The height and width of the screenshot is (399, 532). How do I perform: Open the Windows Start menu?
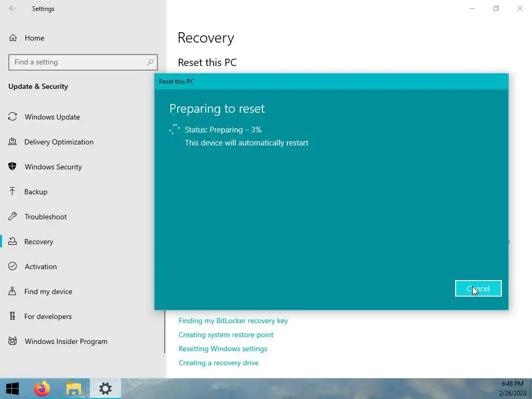[x=12, y=389]
